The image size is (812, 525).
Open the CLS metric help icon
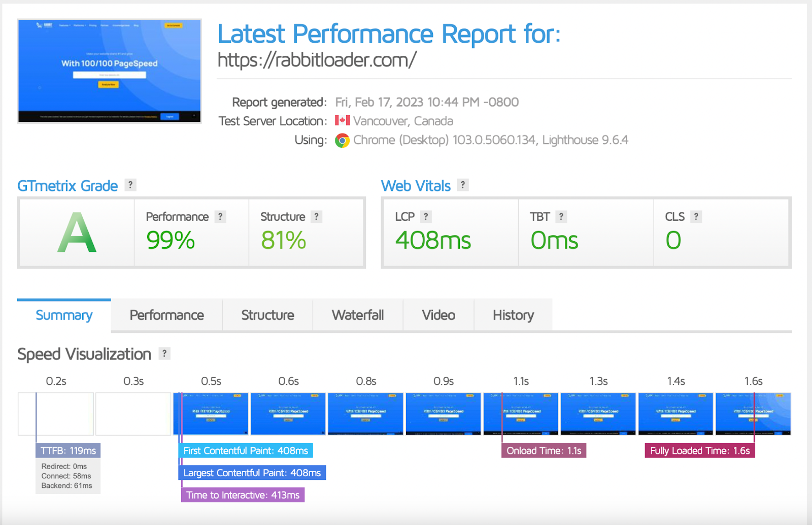[695, 216]
